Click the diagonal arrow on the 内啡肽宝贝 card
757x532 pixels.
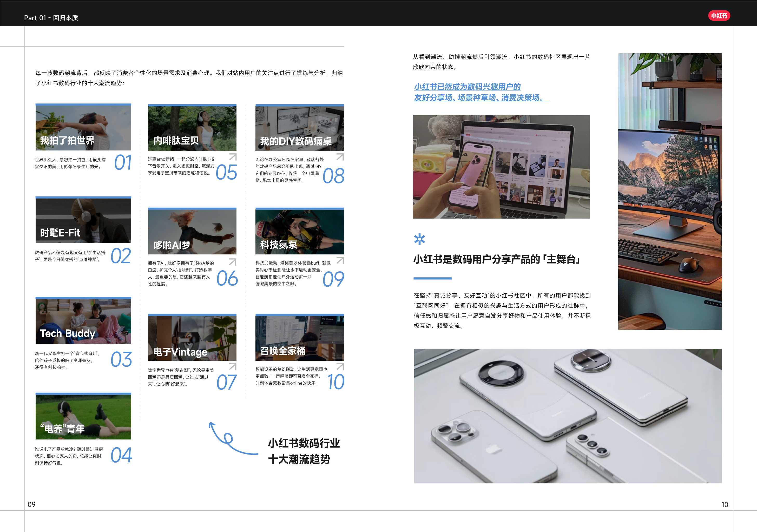233,157
